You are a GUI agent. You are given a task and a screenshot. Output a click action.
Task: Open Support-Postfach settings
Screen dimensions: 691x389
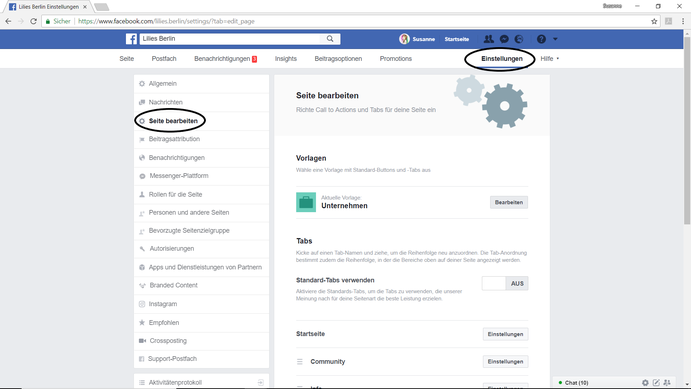pos(201,359)
